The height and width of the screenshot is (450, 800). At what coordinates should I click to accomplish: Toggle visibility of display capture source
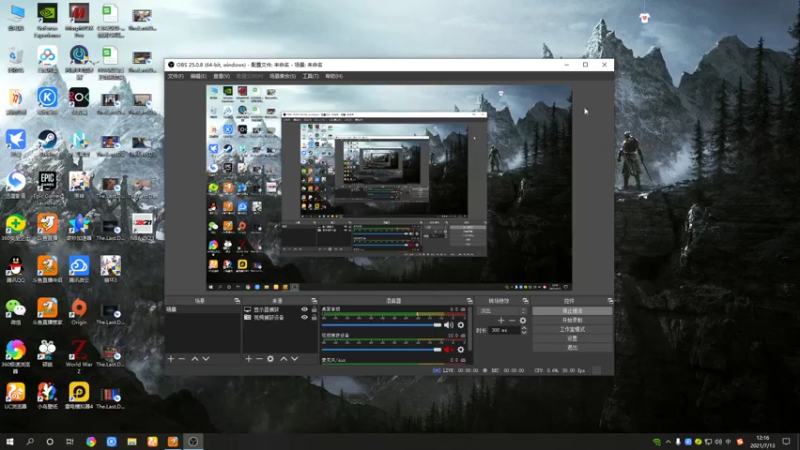(305, 310)
